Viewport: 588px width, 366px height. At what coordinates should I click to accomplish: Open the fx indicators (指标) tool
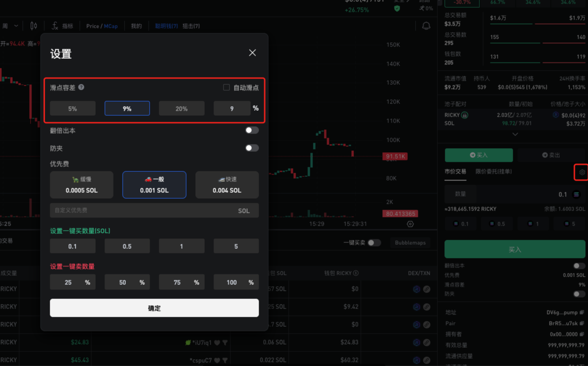[x=62, y=26]
